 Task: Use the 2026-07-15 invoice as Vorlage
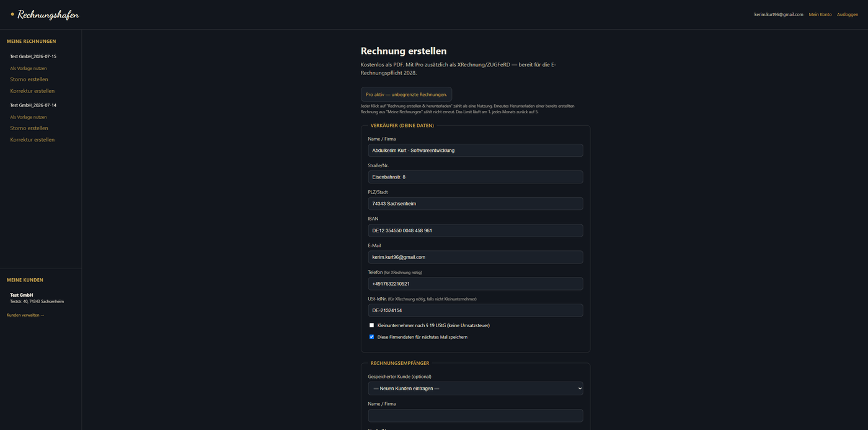(x=29, y=68)
